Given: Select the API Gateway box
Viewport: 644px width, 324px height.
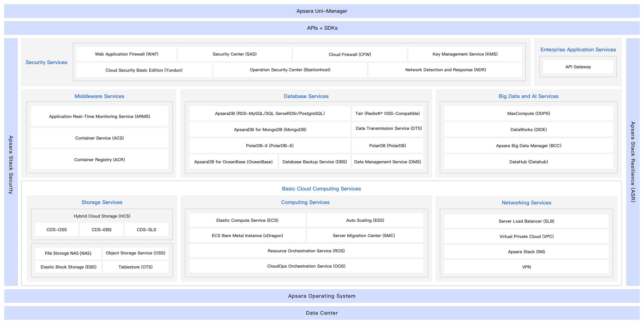Looking at the screenshot, I should point(578,67).
